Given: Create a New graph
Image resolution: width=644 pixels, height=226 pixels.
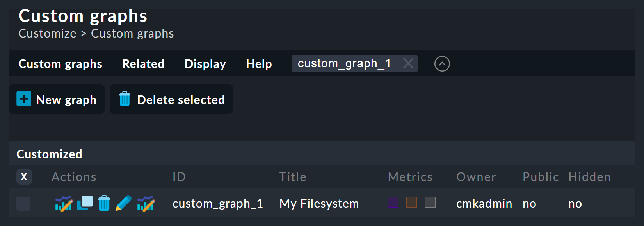Looking at the screenshot, I should (57, 99).
